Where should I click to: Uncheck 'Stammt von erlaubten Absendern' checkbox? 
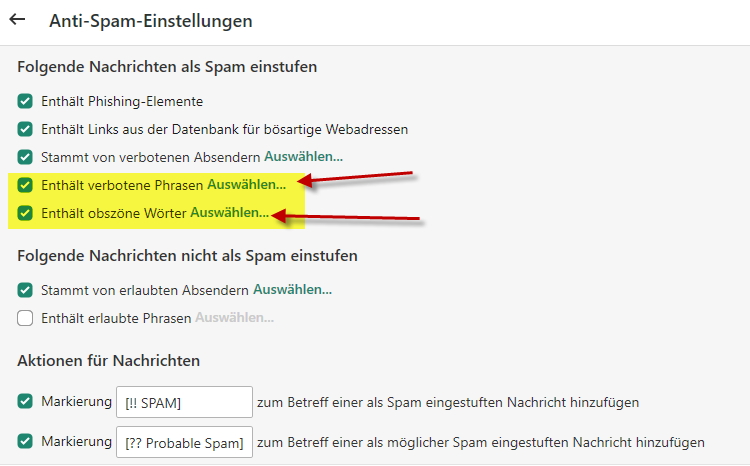[25, 290]
